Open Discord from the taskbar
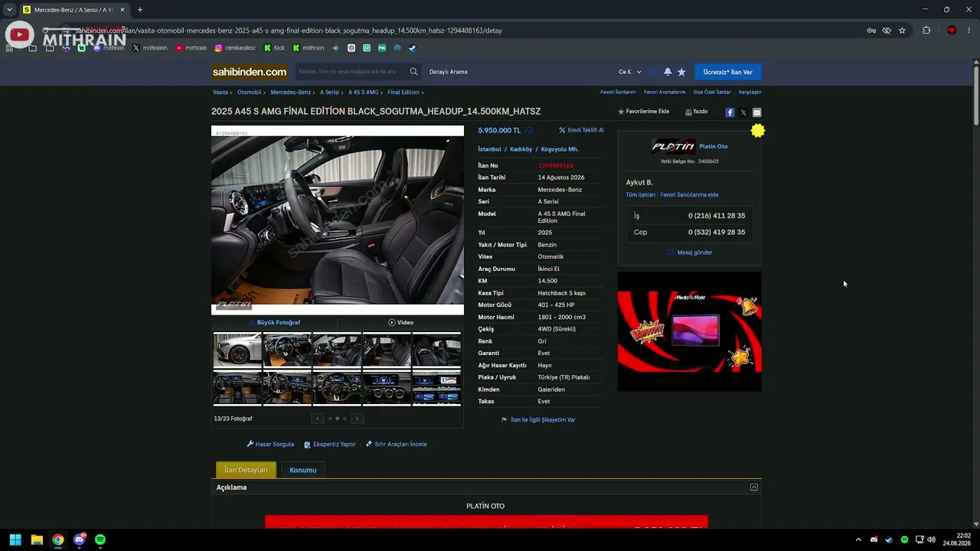980x551 pixels. (79, 540)
